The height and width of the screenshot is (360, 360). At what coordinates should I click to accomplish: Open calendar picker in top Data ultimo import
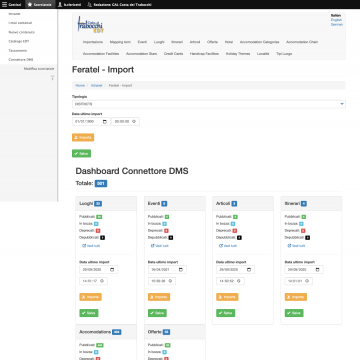[105, 122]
